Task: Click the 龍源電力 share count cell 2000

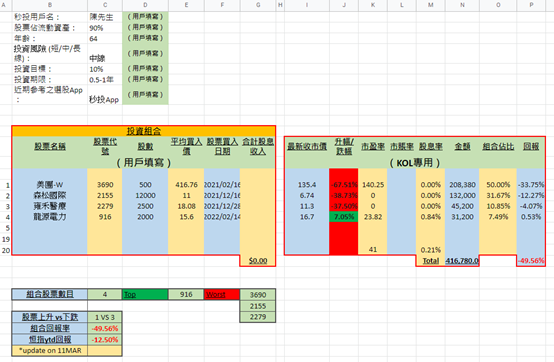Action: (x=145, y=217)
